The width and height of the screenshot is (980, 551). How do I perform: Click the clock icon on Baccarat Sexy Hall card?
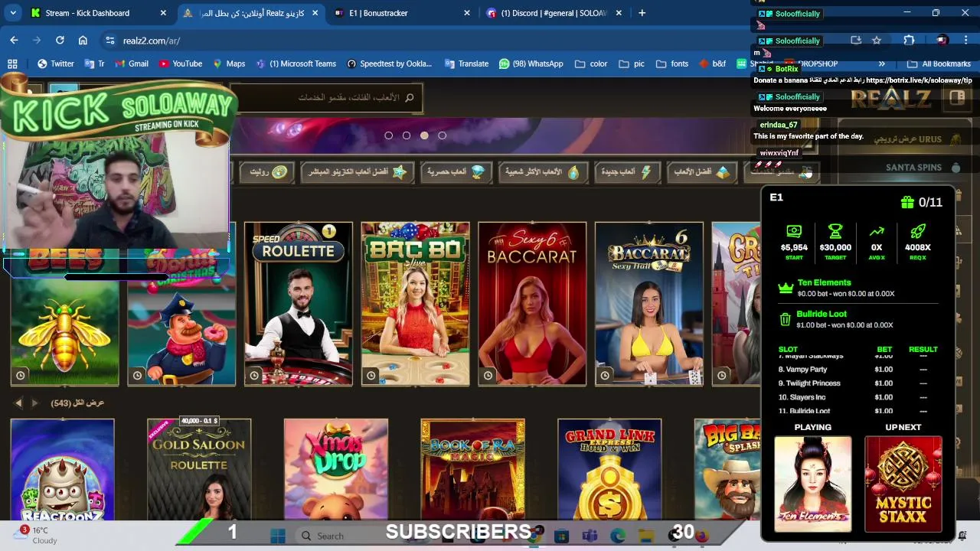pyautogui.click(x=606, y=375)
